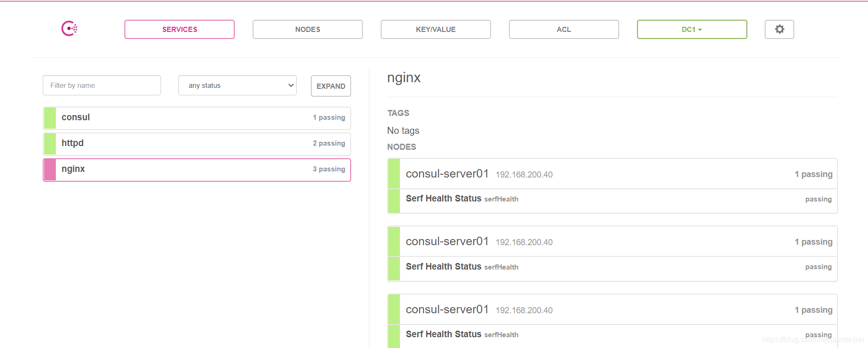
Task: Expand the DC1 datacenter dropdown
Action: tap(692, 29)
